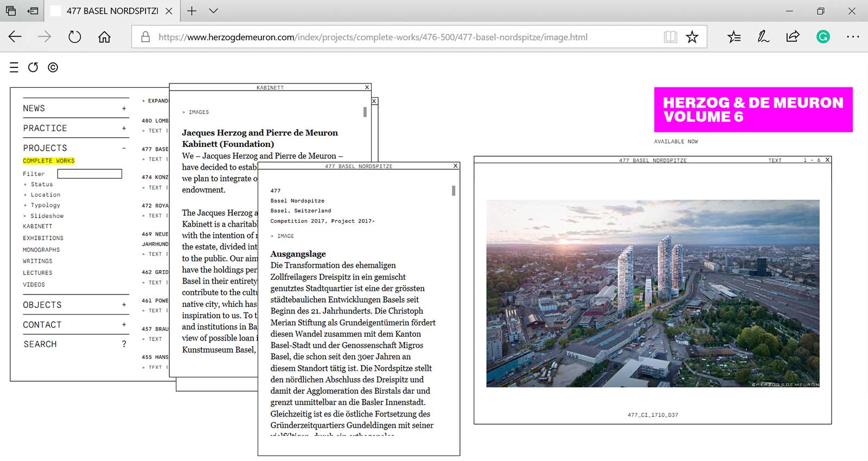Viewport: 868px width, 461px height.
Task: Refresh the page in the browser toolbar
Action: click(x=74, y=37)
